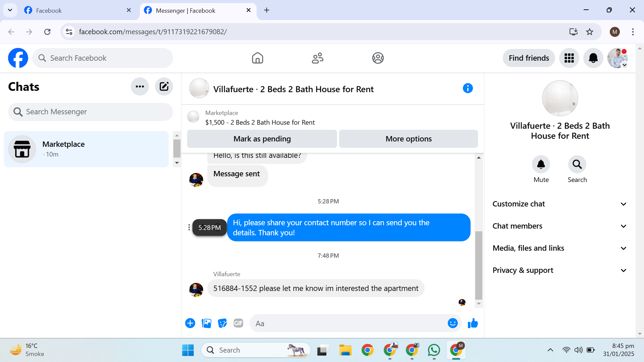Open WhatsApp from the taskbar

[x=434, y=350]
